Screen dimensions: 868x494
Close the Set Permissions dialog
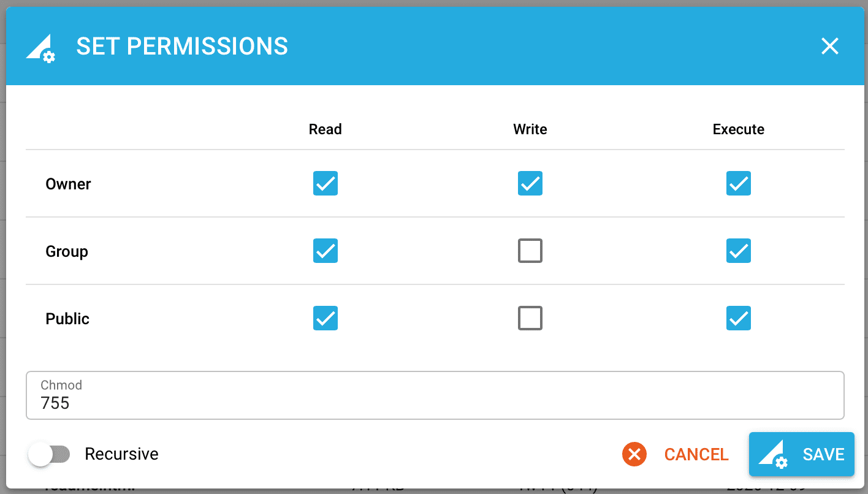point(829,46)
